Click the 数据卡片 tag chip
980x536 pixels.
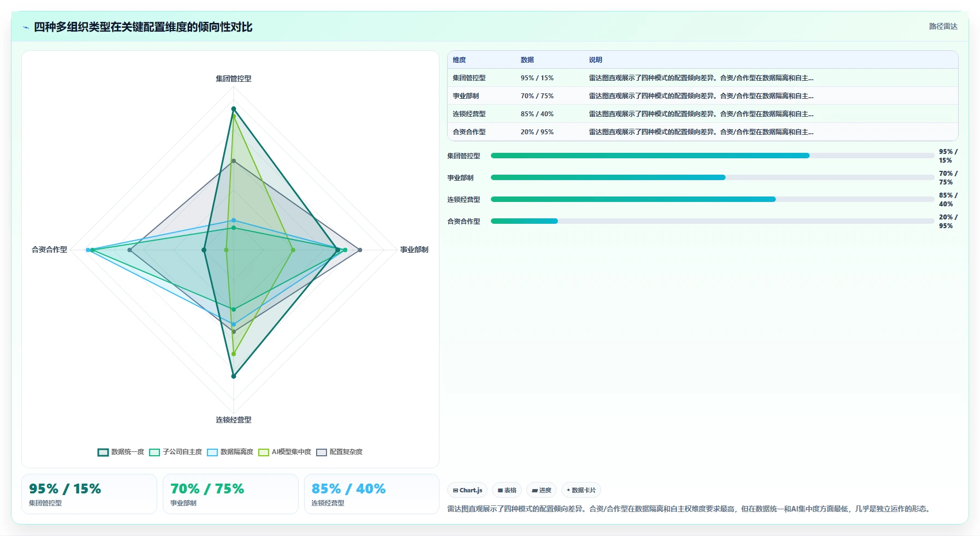tap(581, 490)
